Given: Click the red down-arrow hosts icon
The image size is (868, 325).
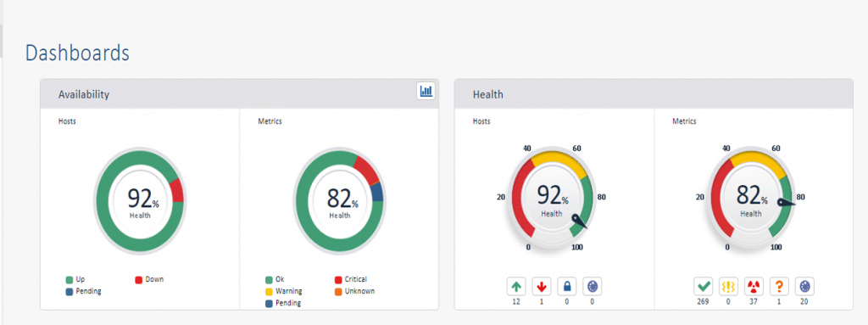Looking at the screenshot, I should (x=542, y=287).
